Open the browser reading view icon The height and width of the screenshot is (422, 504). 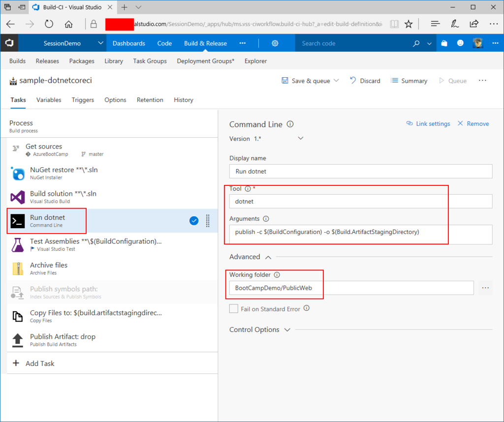point(394,24)
